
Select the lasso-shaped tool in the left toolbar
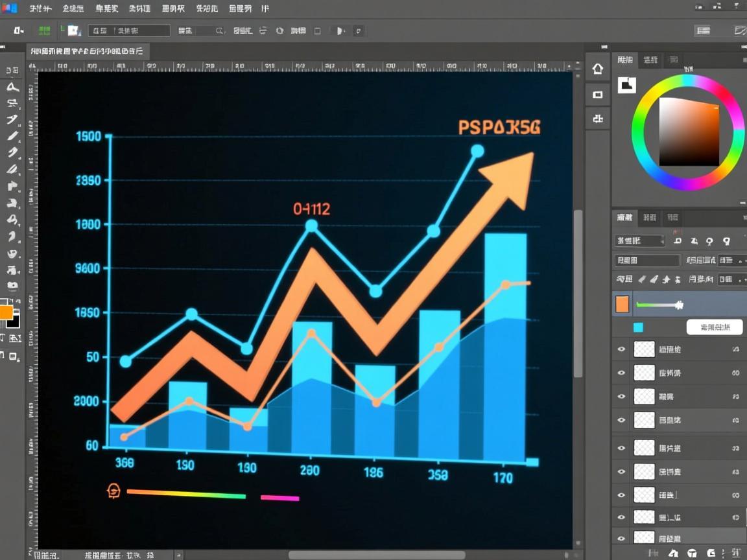point(13,87)
